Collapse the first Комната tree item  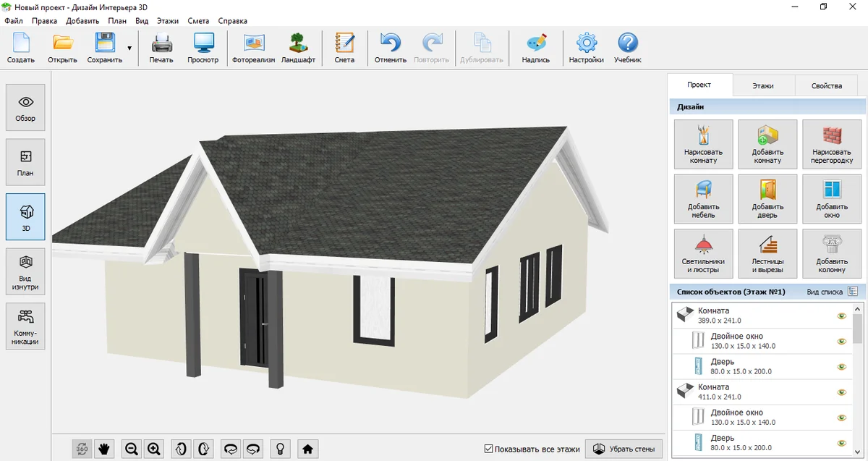coord(684,316)
